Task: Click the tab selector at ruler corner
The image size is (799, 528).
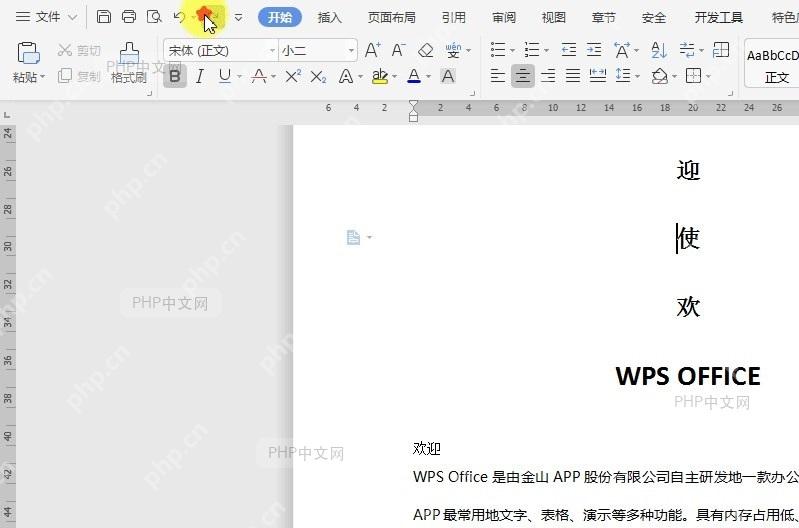Action: coord(7,115)
